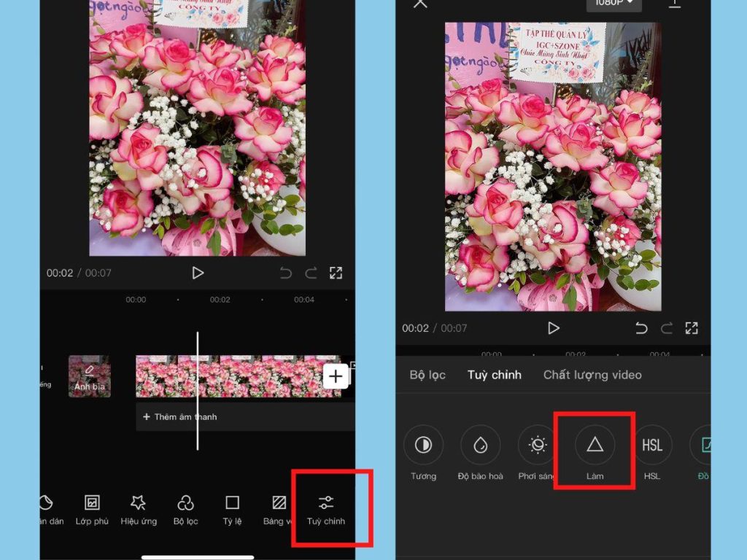The height and width of the screenshot is (560, 747).
Task: Select the Độ bão hoà saturation adjustment
Action: (x=481, y=446)
